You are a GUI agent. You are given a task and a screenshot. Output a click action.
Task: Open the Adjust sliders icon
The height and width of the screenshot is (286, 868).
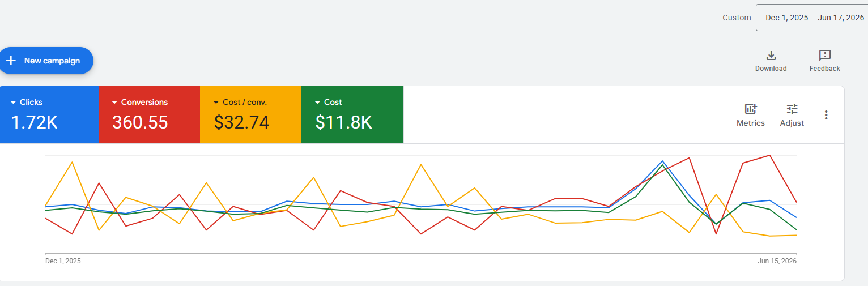point(792,109)
